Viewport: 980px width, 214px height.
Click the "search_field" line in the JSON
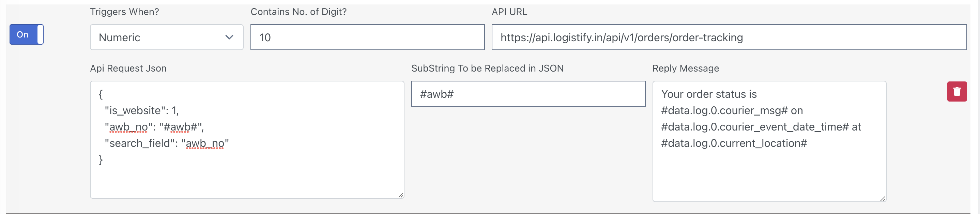[x=167, y=143]
